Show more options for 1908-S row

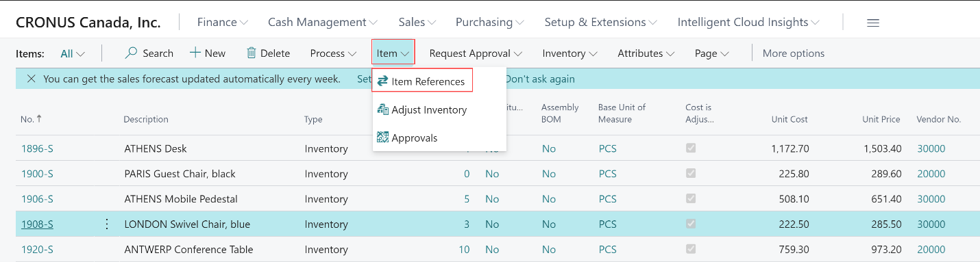click(106, 224)
